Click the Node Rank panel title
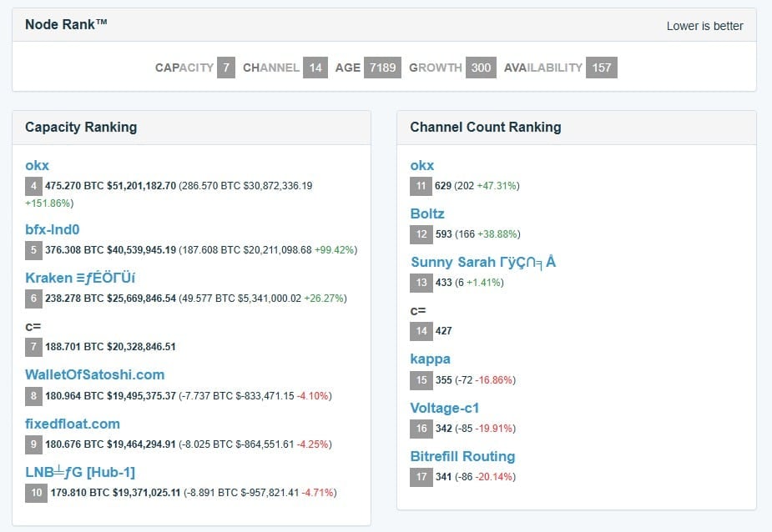The image size is (772, 532). (x=66, y=24)
